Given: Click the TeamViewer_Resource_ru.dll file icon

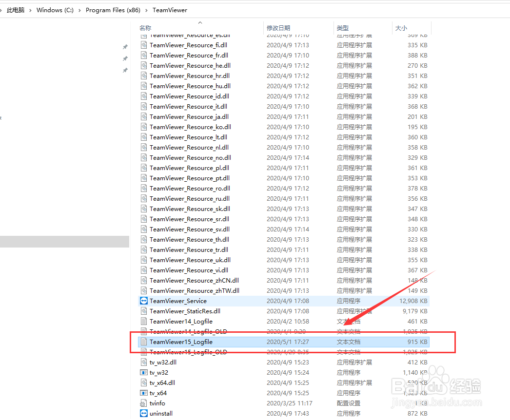Looking at the screenshot, I should click(x=143, y=199).
